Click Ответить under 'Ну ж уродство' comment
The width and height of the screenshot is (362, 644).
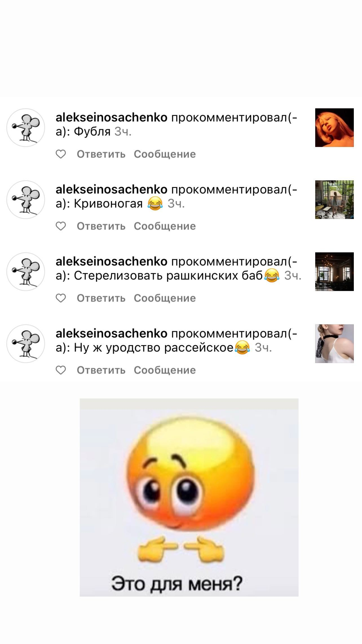(x=101, y=370)
